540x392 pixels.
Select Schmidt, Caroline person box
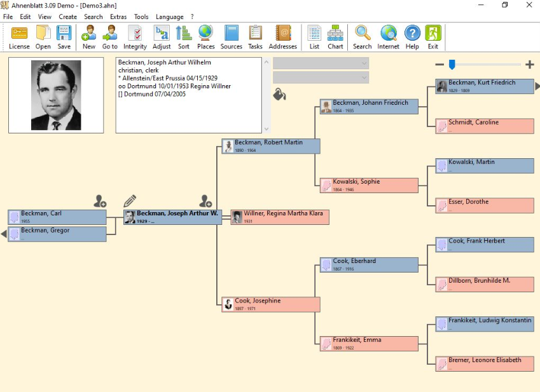click(x=485, y=126)
